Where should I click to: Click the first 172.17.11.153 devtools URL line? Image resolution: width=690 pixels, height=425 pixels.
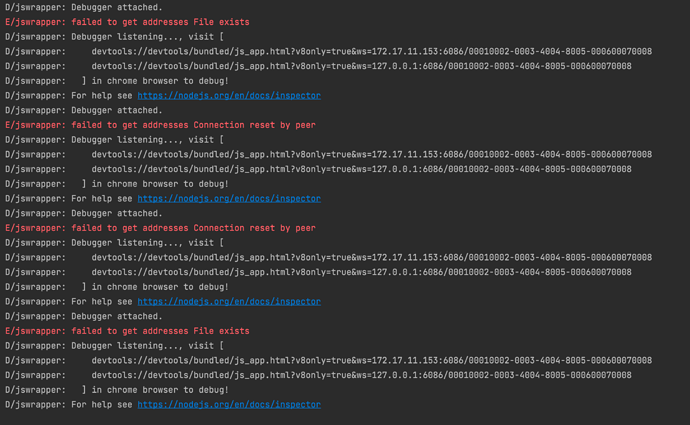click(x=371, y=51)
